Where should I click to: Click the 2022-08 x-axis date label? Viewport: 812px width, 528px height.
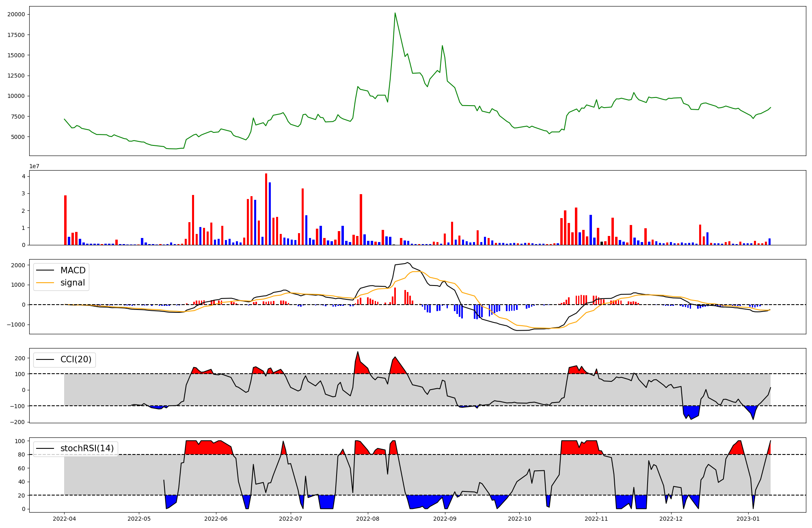(368, 519)
